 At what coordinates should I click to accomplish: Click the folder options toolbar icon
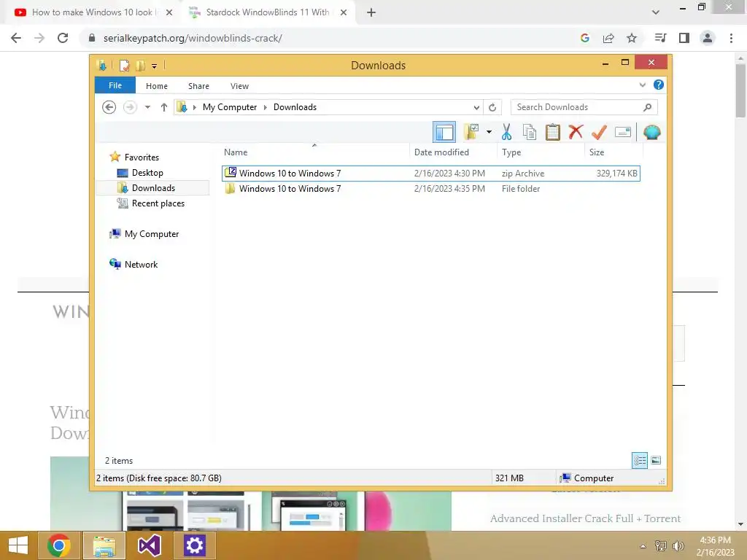coord(471,132)
